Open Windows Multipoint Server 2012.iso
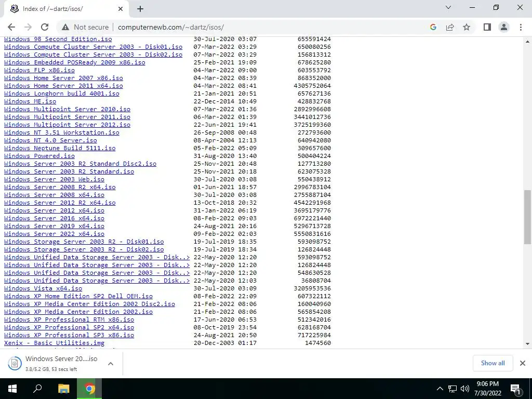Viewport: 532px width, 399px height. point(67,125)
